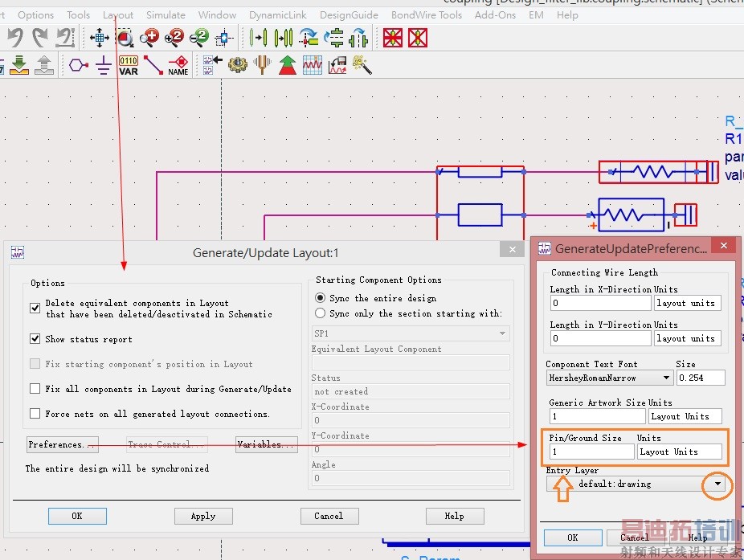Screen dimensions: 744x560
Task: Select Sync the entire design radio
Action: coord(321,297)
